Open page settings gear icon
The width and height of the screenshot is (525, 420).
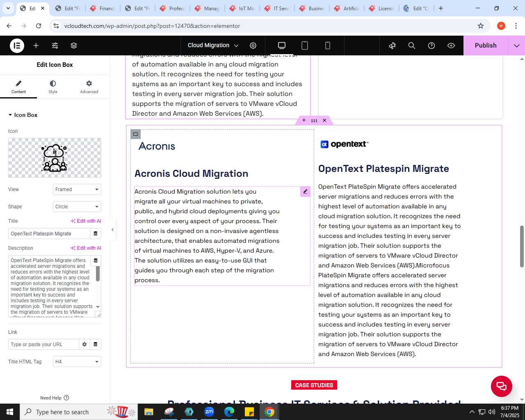pos(253,46)
